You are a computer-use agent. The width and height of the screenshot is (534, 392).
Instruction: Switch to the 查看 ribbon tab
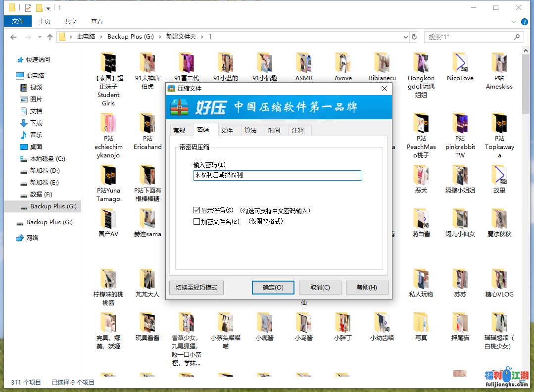97,21
